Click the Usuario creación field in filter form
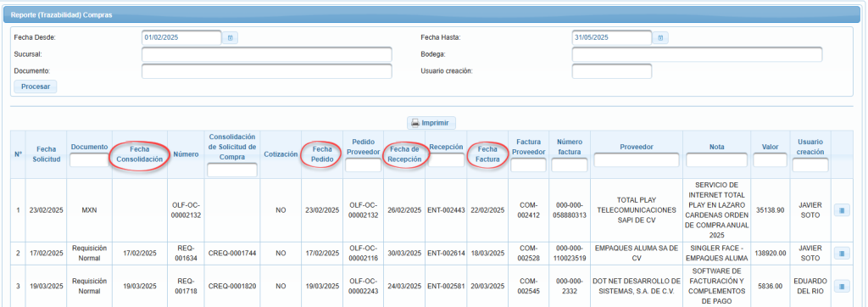868x307 pixels. [x=612, y=71]
